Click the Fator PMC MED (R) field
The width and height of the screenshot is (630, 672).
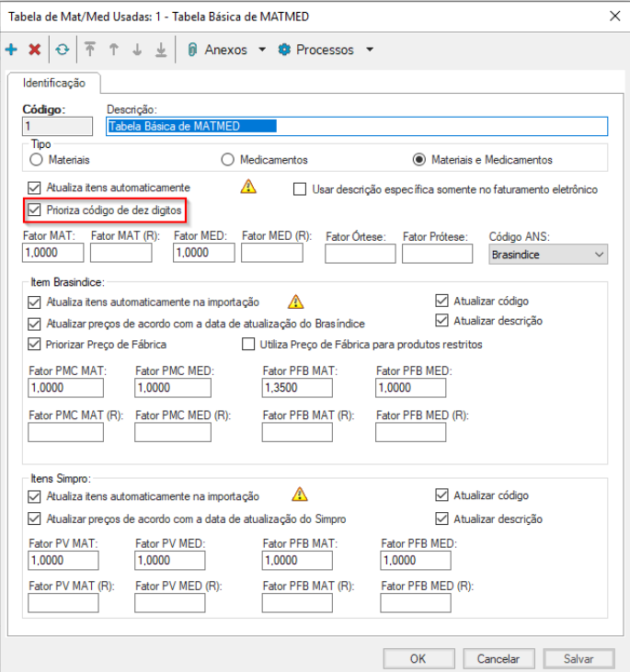173,432
